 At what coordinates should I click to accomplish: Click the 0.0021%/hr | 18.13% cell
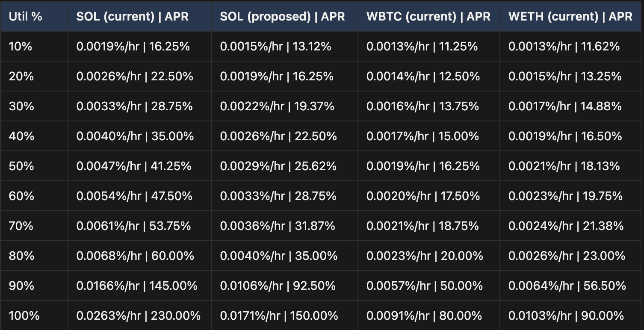(x=564, y=166)
